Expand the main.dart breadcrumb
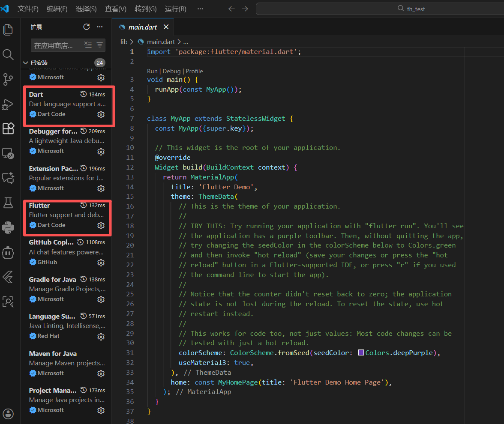Screen dimensions: 504x424 click(161, 42)
